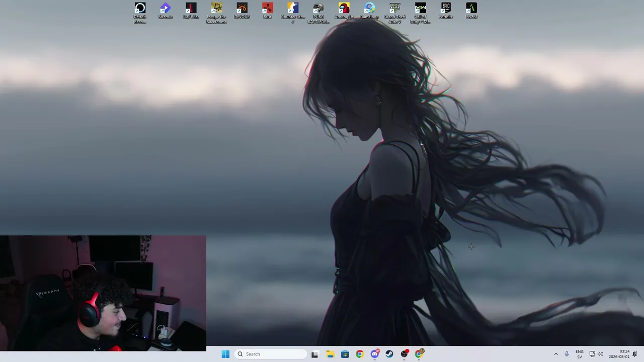Open network settings from the tray

(592, 354)
